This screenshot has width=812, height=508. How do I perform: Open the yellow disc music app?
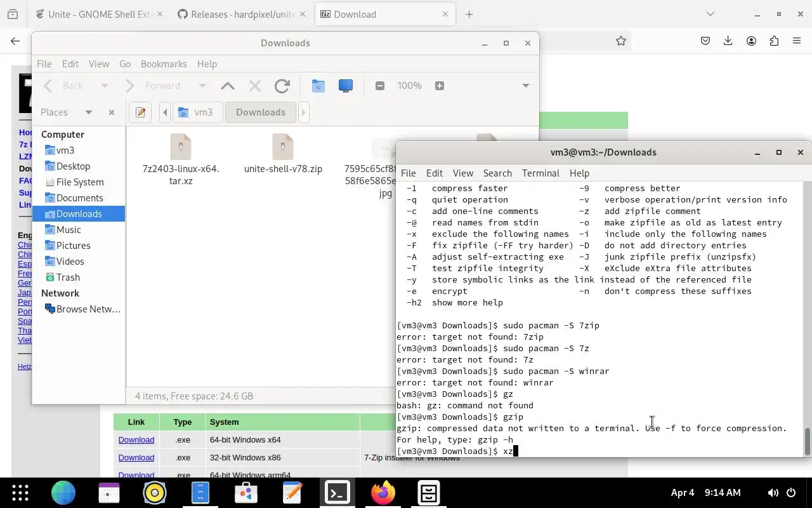155,493
